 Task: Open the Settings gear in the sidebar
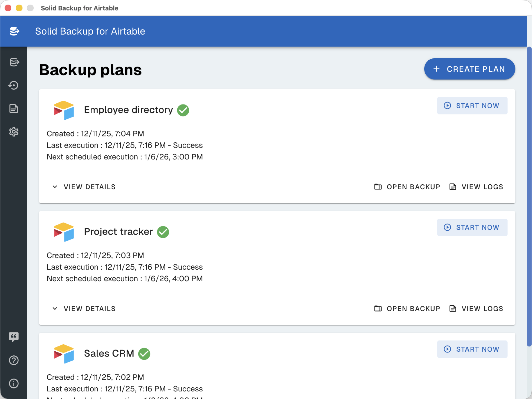[x=14, y=132]
